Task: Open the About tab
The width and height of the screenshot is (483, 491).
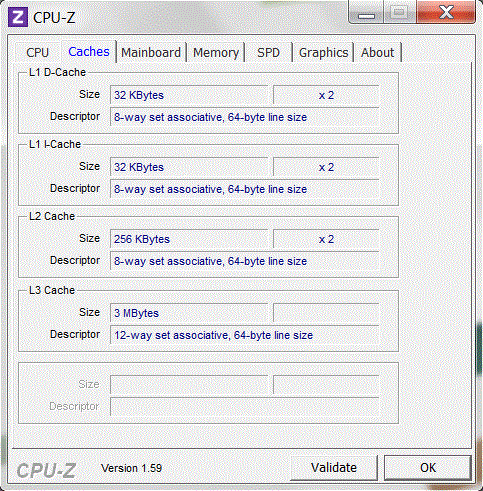Action: click(x=377, y=53)
